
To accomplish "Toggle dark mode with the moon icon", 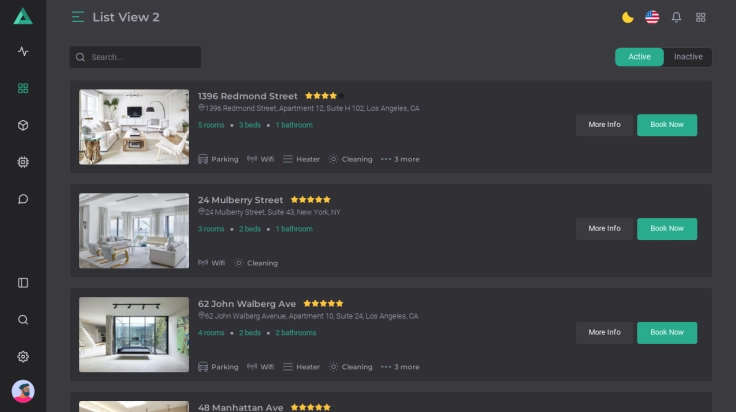I will pyautogui.click(x=628, y=17).
